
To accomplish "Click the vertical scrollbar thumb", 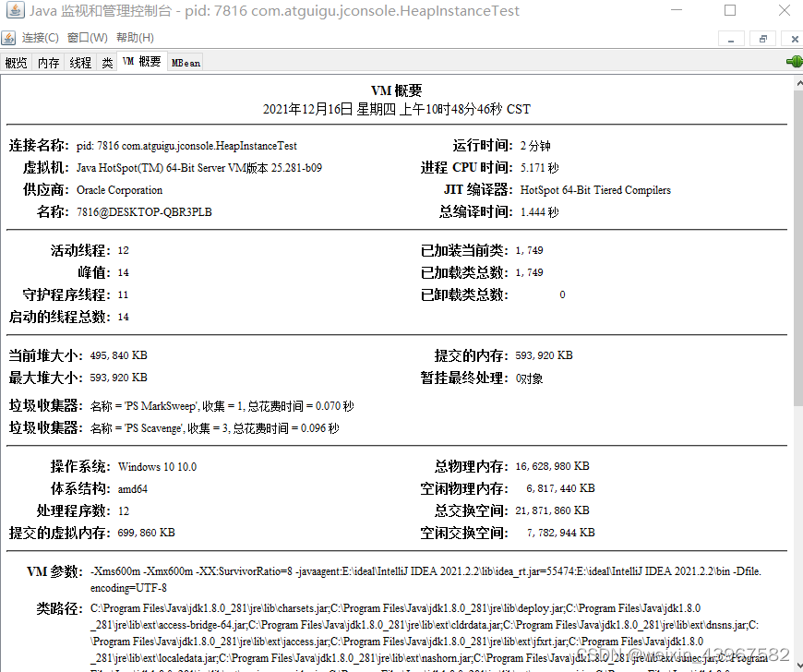I will [x=798, y=248].
